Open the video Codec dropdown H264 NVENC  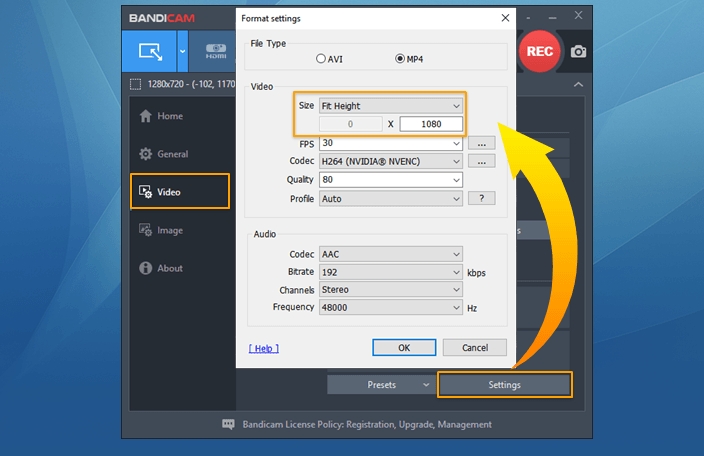pyautogui.click(x=391, y=161)
